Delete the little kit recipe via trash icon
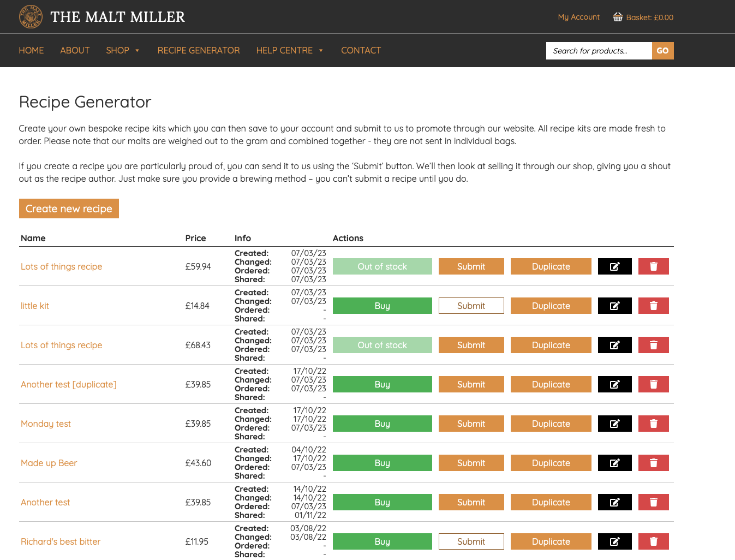This screenshot has height=560, width=735. point(653,306)
